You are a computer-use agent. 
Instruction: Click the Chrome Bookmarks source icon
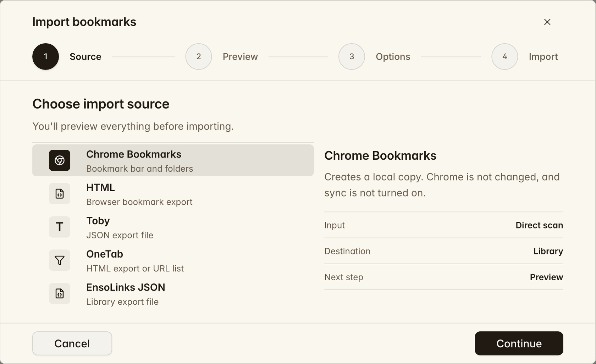tap(60, 160)
